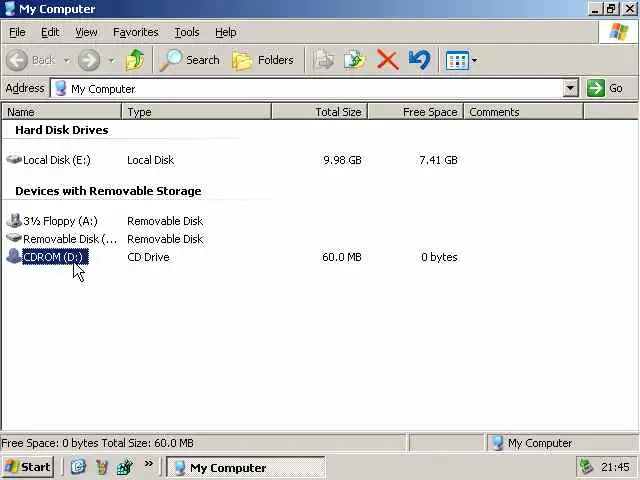The image size is (640, 480).
Task: Click the Copy To toolbar icon
Action: pos(355,60)
